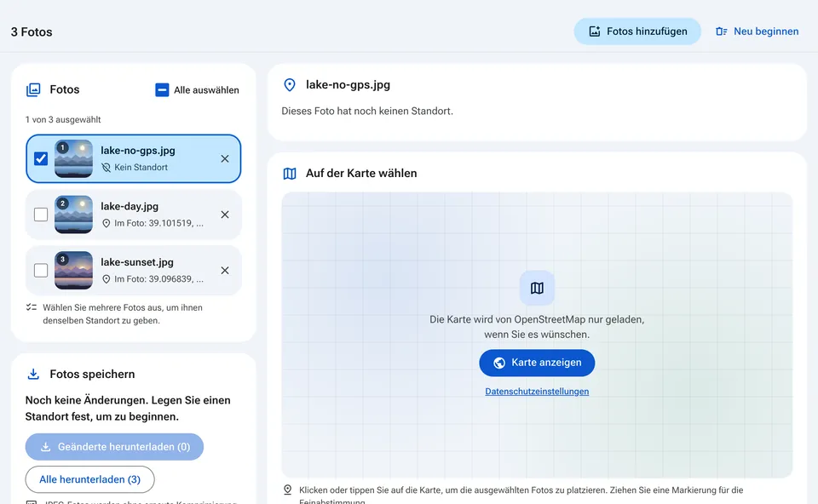Click Fotos hinzufügen button
This screenshot has height=504, width=818.
click(637, 31)
